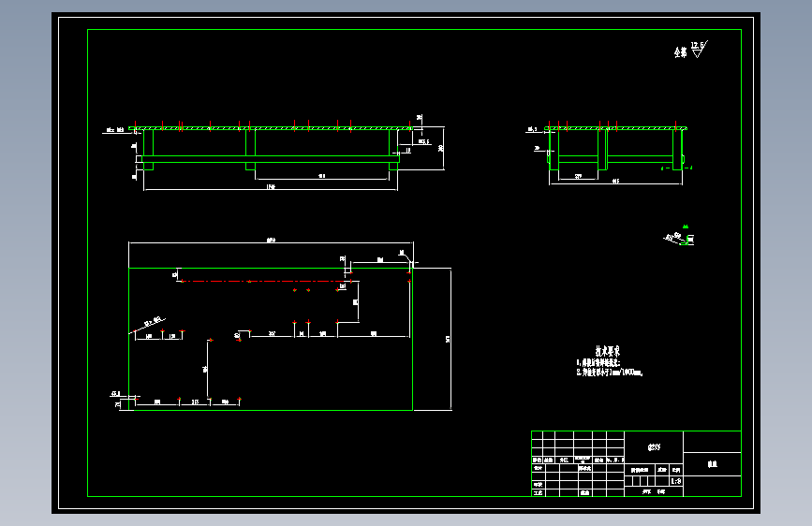Select the 技术要求 heading text
The image size is (812, 526).
(608, 352)
